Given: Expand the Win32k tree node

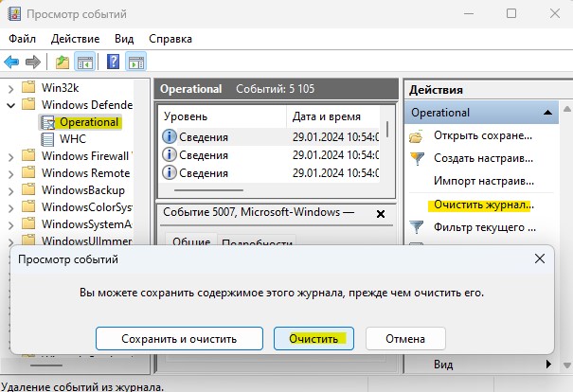Looking at the screenshot, I should tap(10, 88).
